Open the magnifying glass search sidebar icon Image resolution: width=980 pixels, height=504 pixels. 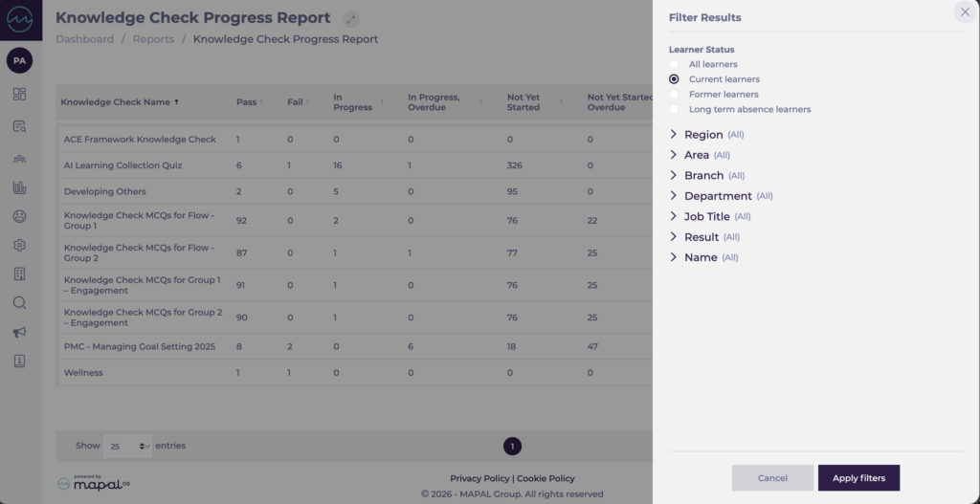pos(20,303)
